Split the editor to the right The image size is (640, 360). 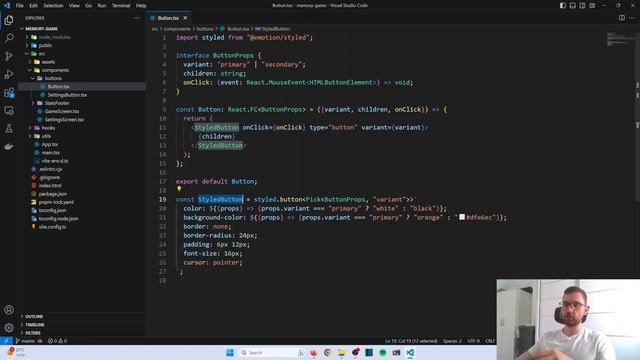click(622, 18)
